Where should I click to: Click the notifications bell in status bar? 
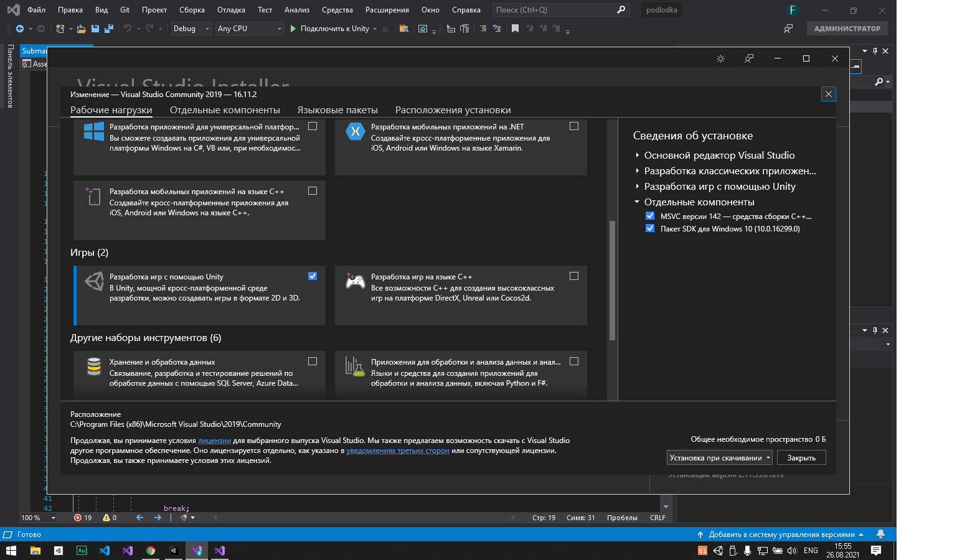pyautogui.click(x=880, y=534)
